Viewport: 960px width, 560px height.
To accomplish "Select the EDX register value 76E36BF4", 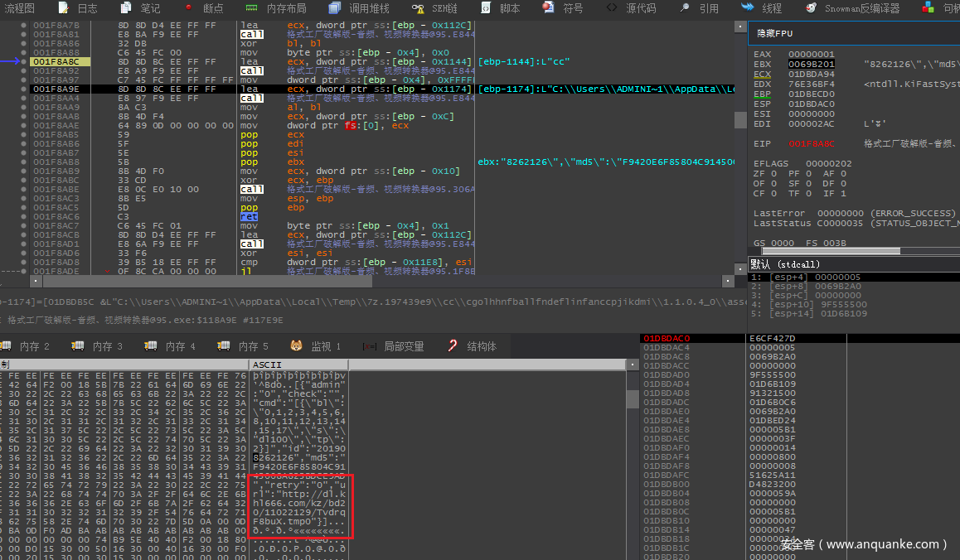I will [x=811, y=84].
